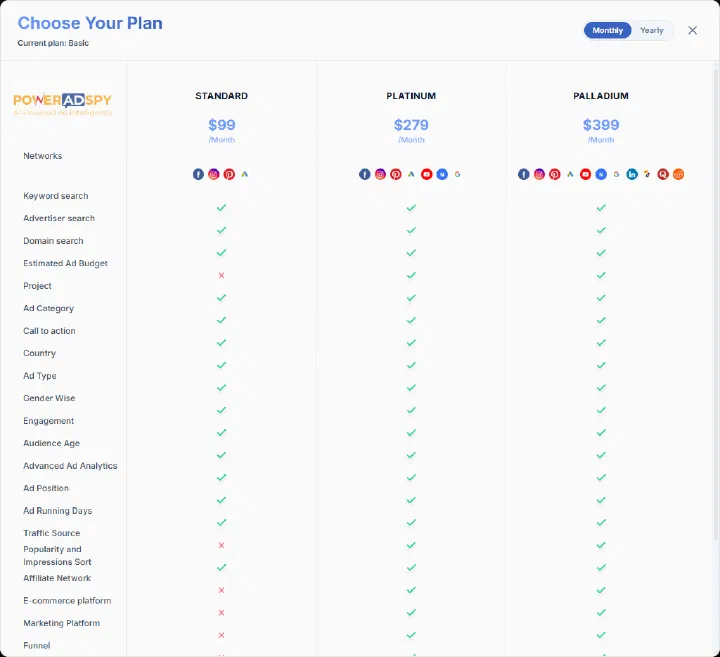Click the YouTube icon under Platinum networks

tap(427, 174)
